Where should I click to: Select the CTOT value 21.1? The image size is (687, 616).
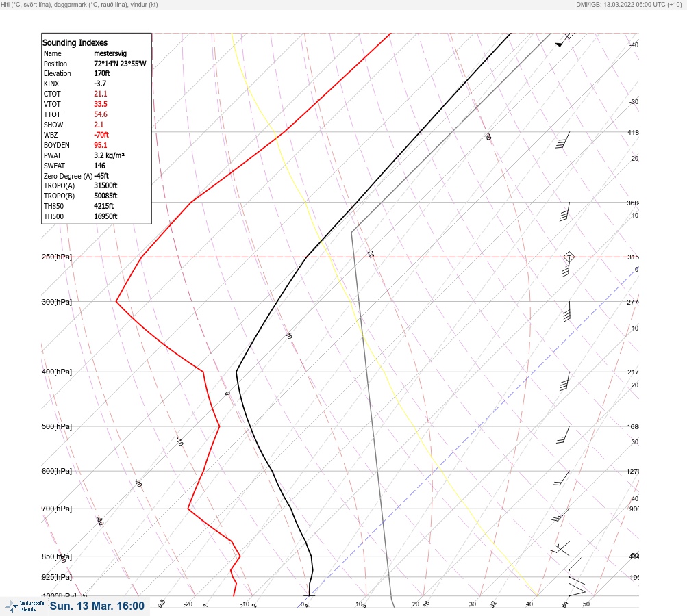click(100, 94)
